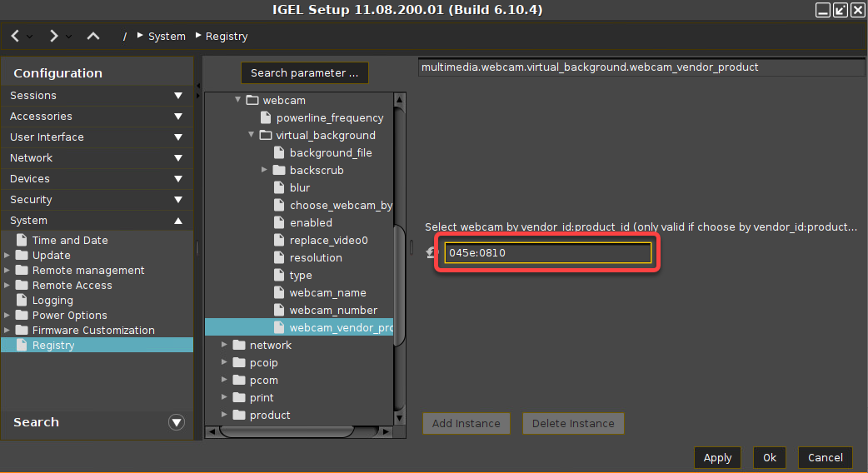
Task: Click the Logging page icon in the sidebar
Action: point(22,301)
